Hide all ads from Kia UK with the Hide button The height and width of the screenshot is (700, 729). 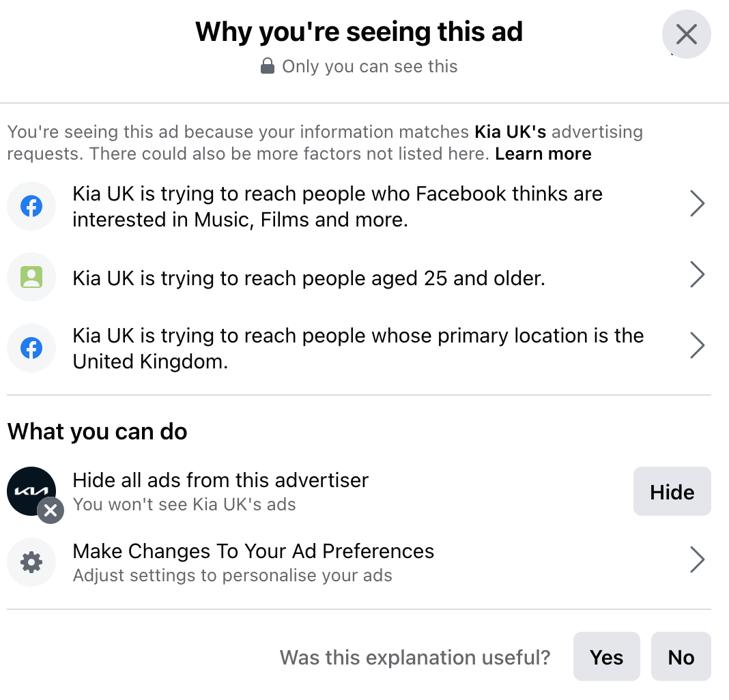click(x=672, y=491)
